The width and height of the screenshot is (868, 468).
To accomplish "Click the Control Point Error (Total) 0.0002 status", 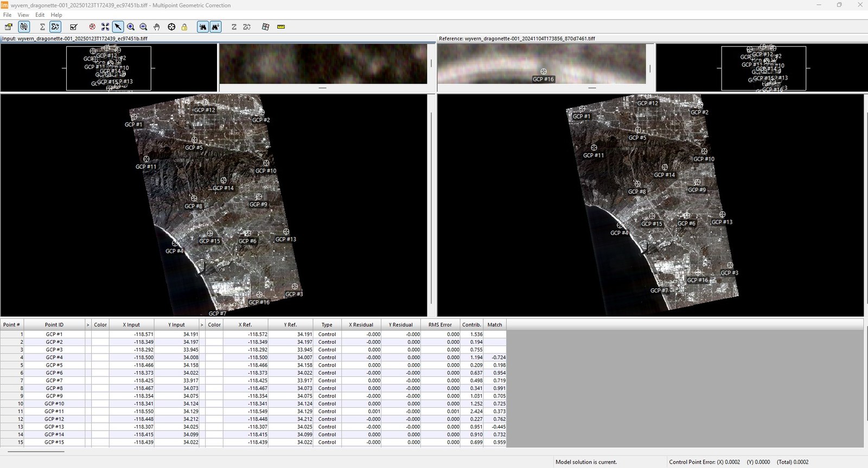I will coord(793,462).
